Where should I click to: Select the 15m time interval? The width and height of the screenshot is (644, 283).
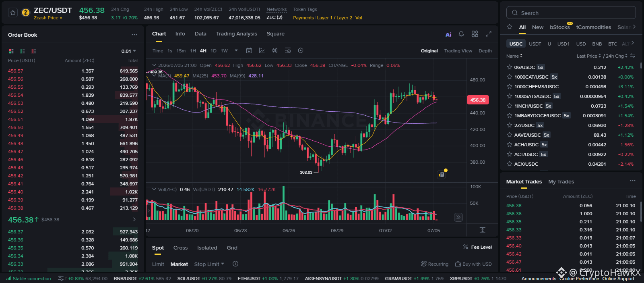coord(181,51)
